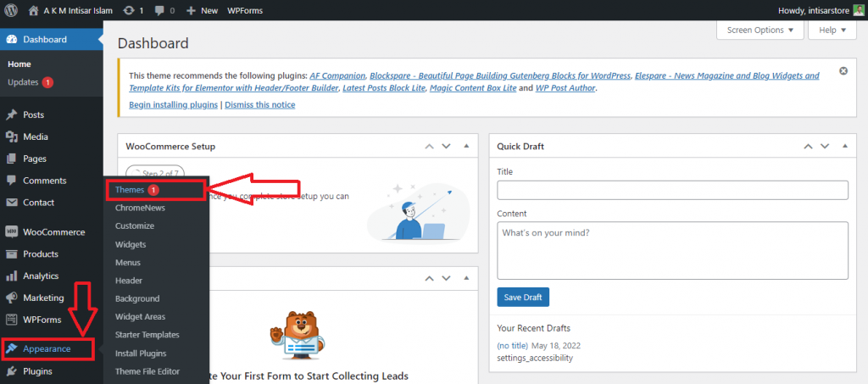Dismiss the plugin recommendation notice X

pos(843,71)
